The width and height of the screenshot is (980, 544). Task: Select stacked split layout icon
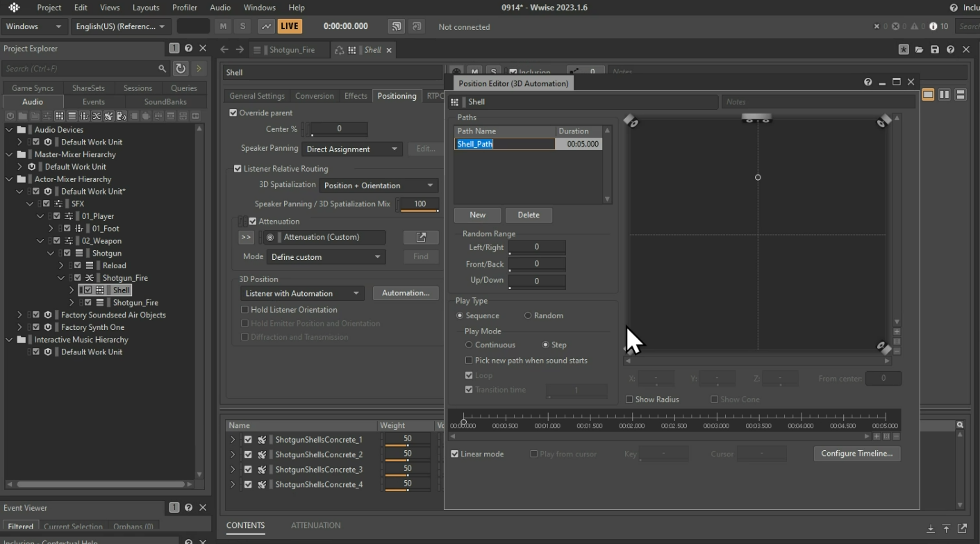coord(961,94)
